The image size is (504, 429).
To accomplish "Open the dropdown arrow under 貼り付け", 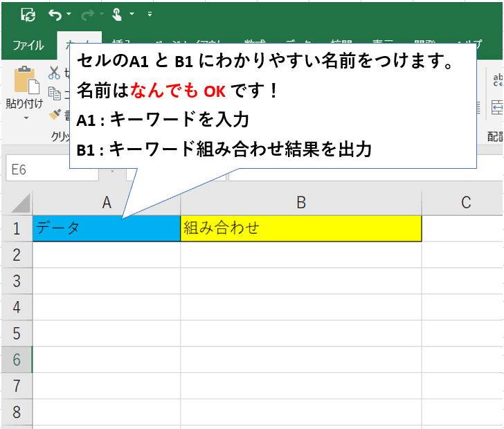I will click(25, 118).
